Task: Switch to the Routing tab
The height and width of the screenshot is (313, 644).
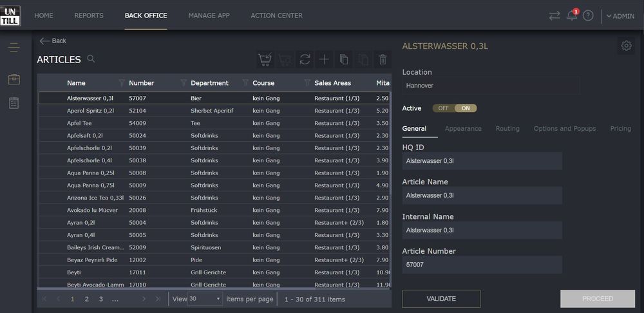Action: tap(507, 129)
